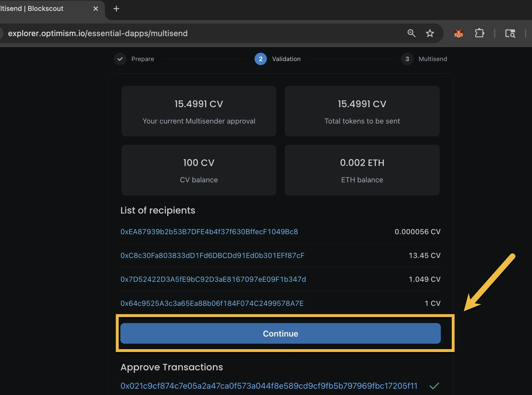Open the MetaMask extension fox icon

458,33
